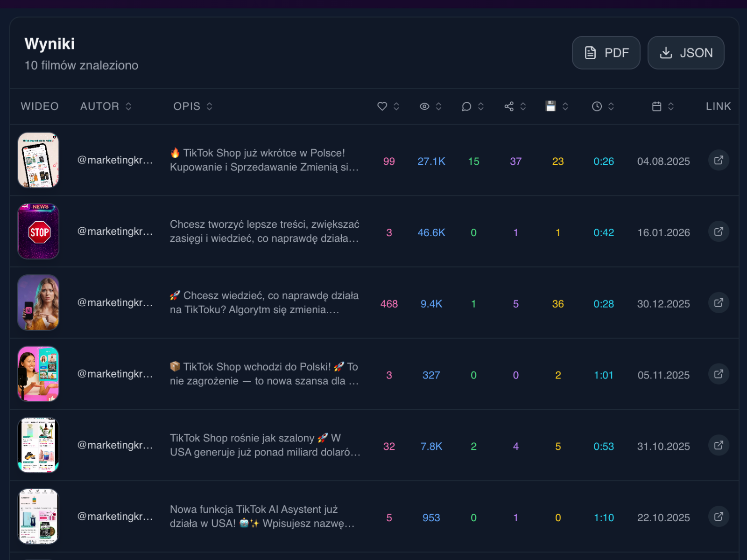Click sort chevrons next to calendar icon
This screenshot has width=747, height=560.
pyautogui.click(x=671, y=106)
